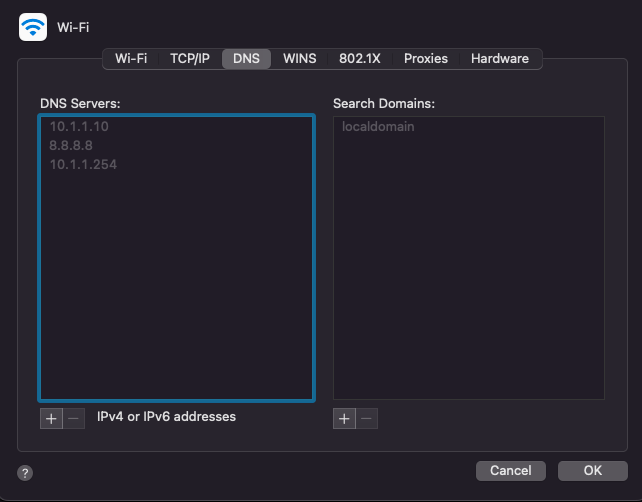The image size is (642, 502).
Task: Select DNS server entry 10.1.1.254
Action: coord(83,164)
